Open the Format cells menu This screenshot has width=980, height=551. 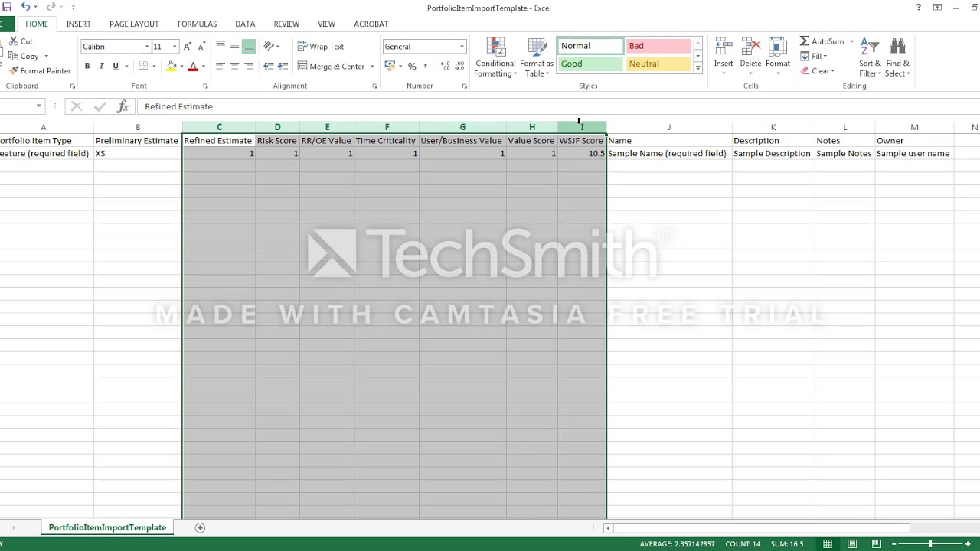778,57
